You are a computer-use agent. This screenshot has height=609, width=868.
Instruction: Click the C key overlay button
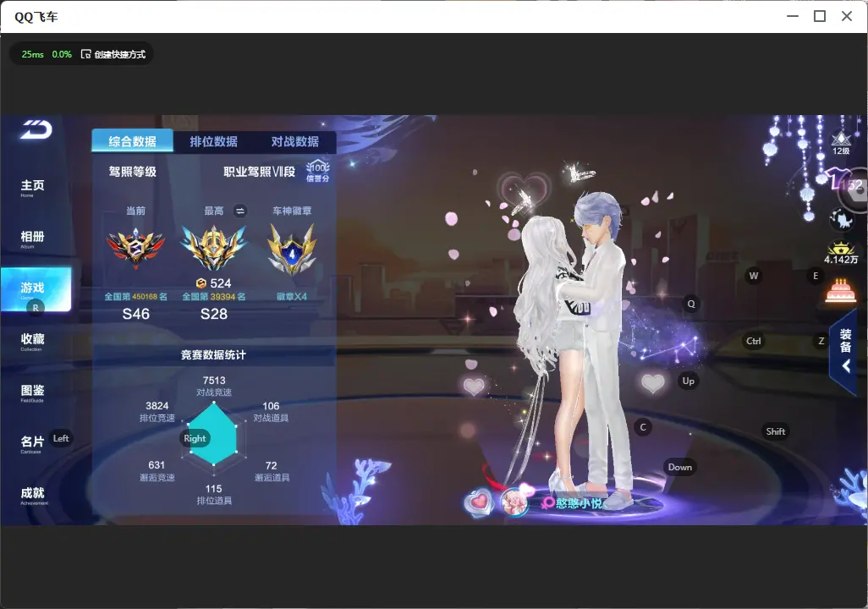tap(643, 427)
